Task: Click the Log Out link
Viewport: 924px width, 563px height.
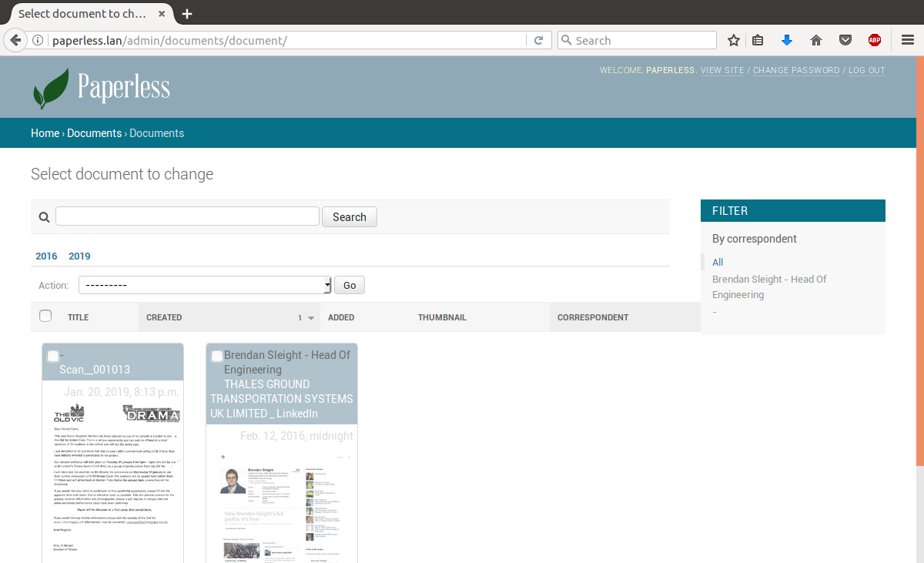Action: click(866, 70)
